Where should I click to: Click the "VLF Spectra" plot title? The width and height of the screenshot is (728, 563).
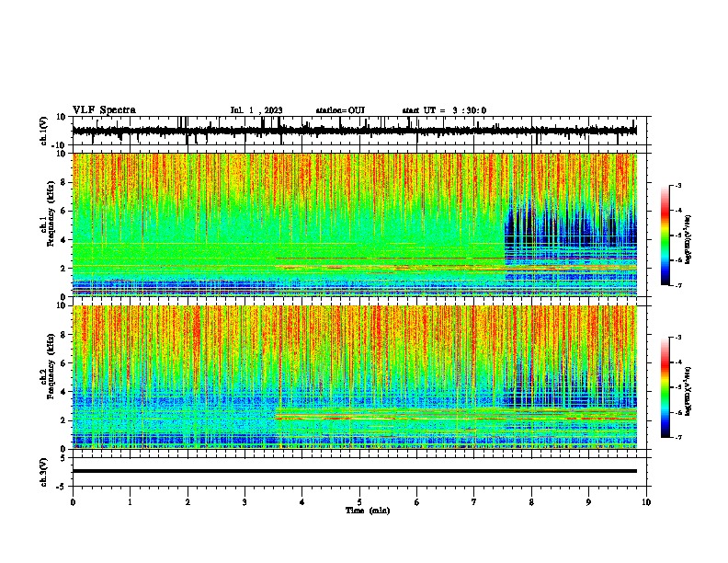(x=104, y=110)
